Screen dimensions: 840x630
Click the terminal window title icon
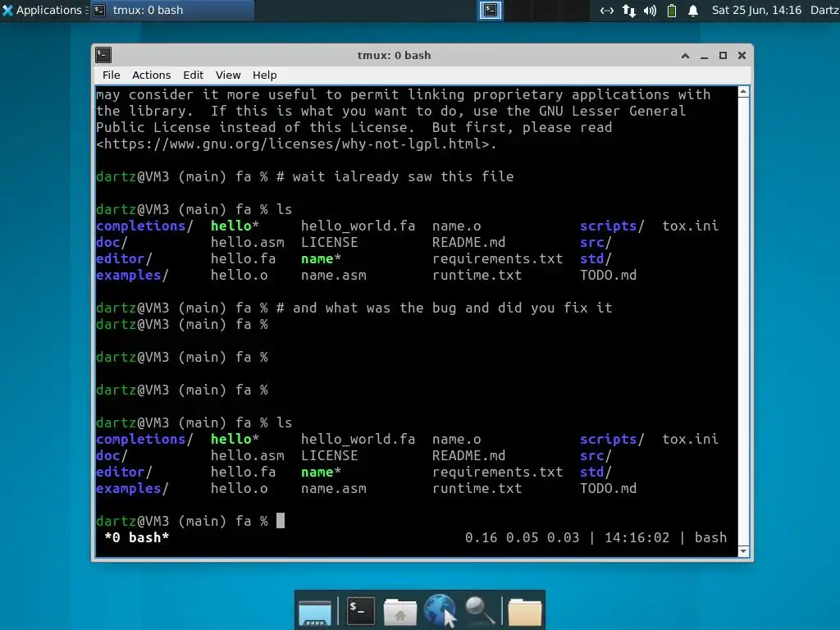coord(103,55)
